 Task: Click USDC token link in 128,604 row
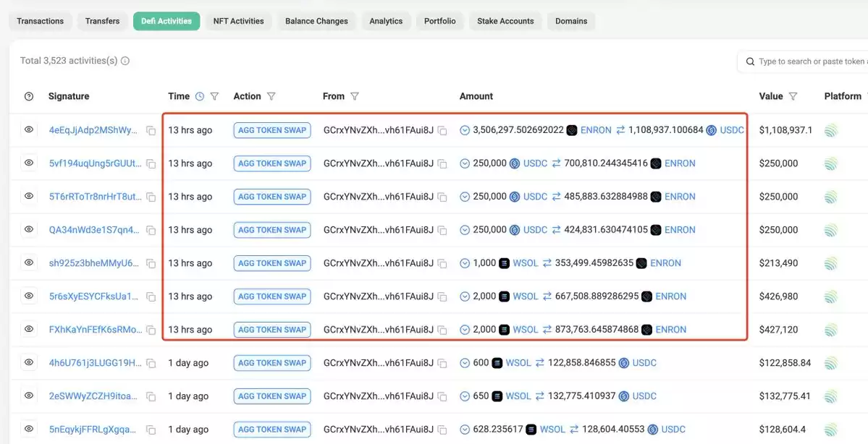(673, 430)
